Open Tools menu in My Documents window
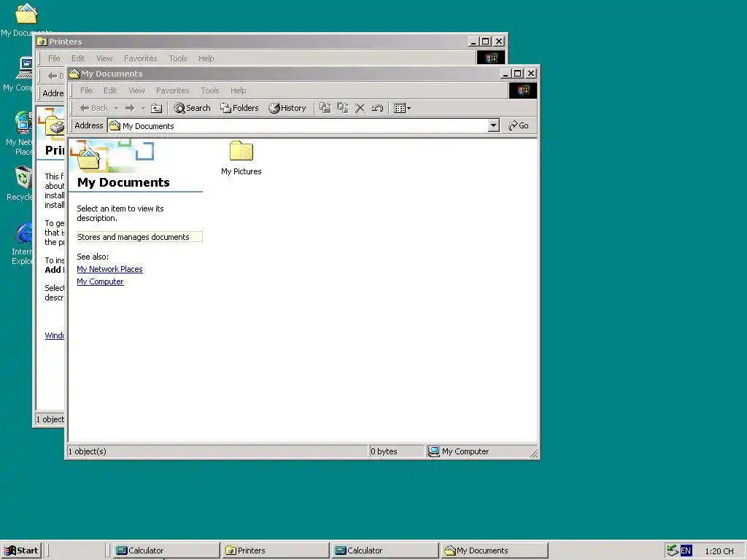 [209, 90]
